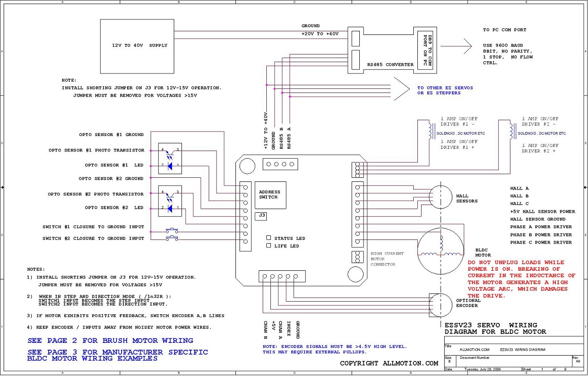Click COPYRIGHT ALLMOTION.COM text
This screenshot has width=588, height=376.
coord(389,363)
